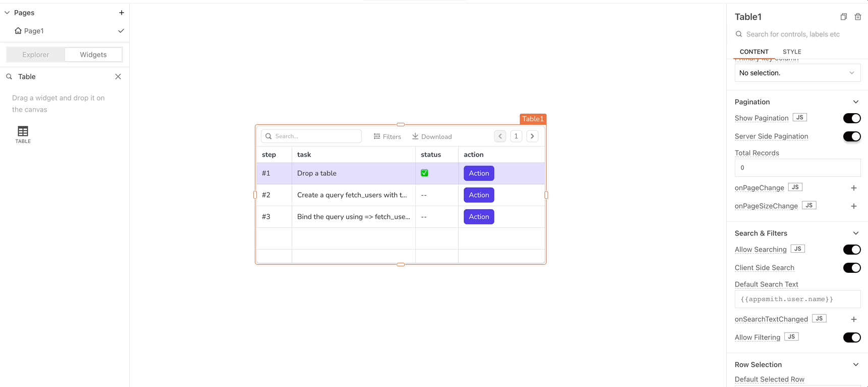Viewport: 868px width, 387px height.
Task: Select the TABLE widget icon
Action: 23,134
